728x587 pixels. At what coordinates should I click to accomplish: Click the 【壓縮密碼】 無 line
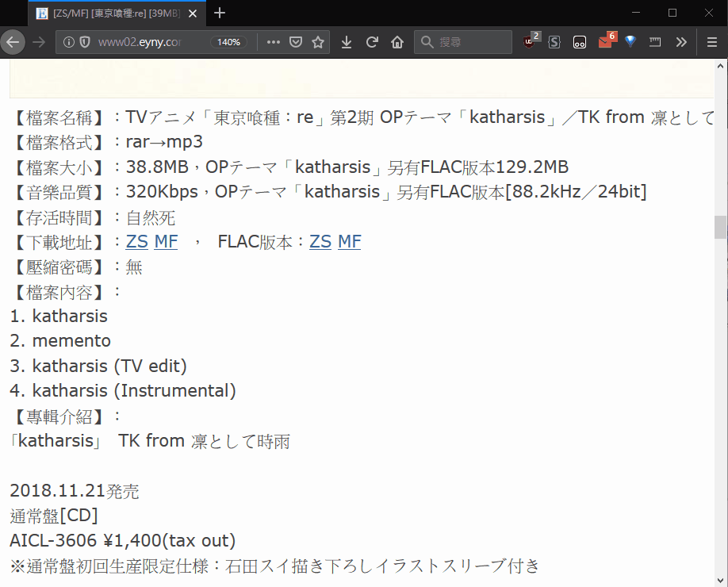click(77, 267)
